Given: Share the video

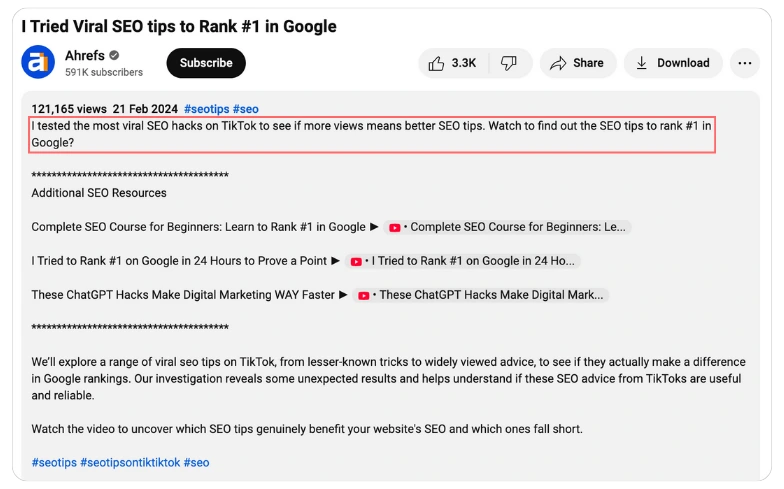Looking at the screenshot, I should (x=578, y=63).
